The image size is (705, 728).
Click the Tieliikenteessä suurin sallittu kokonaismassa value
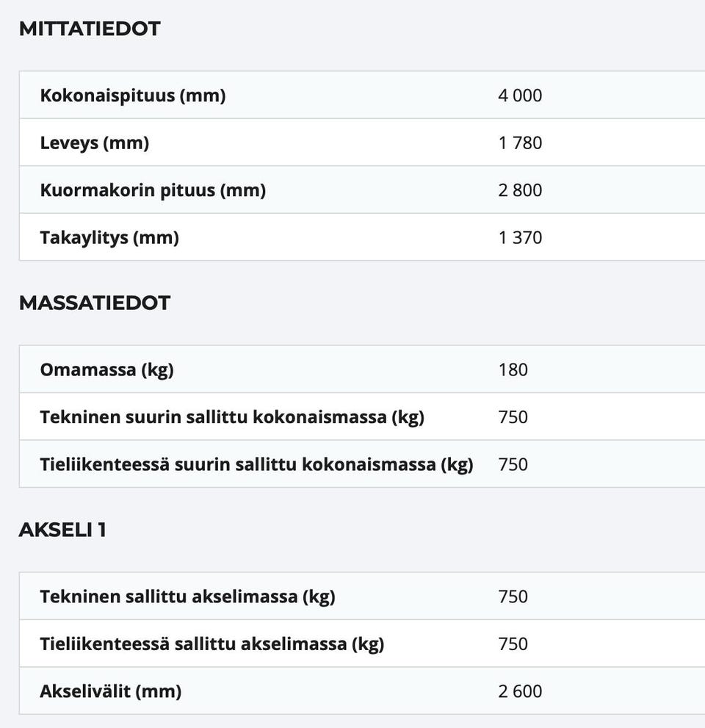[513, 464]
